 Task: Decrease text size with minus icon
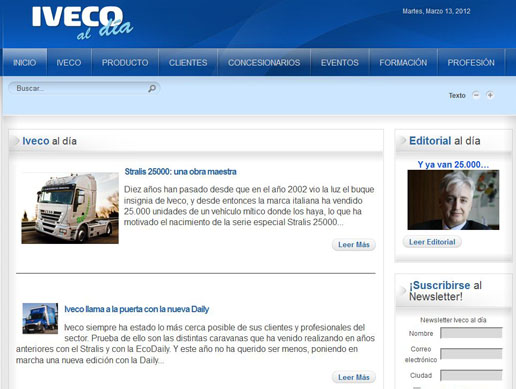click(x=476, y=95)
